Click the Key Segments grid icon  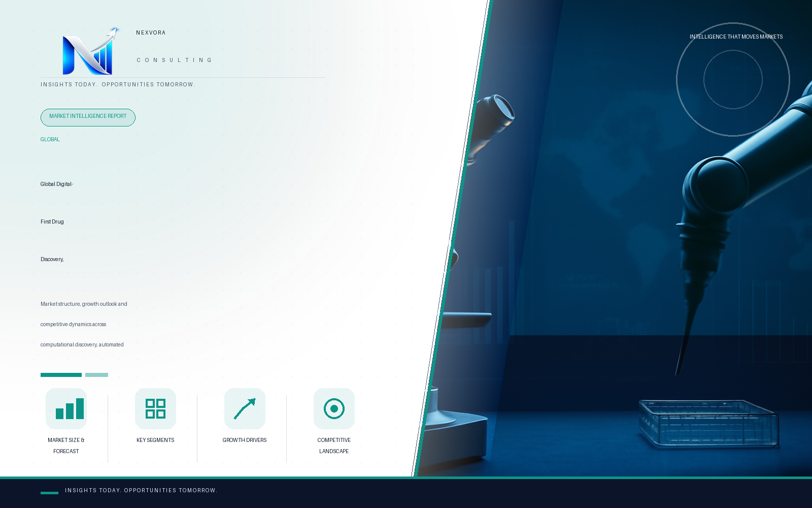[x=155, y=408]
